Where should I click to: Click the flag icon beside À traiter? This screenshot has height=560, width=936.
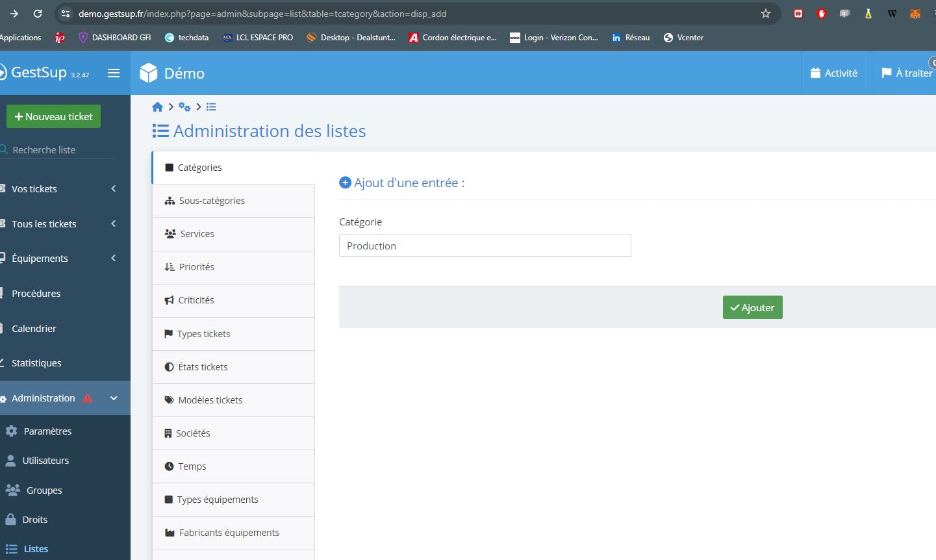point(886,73)
